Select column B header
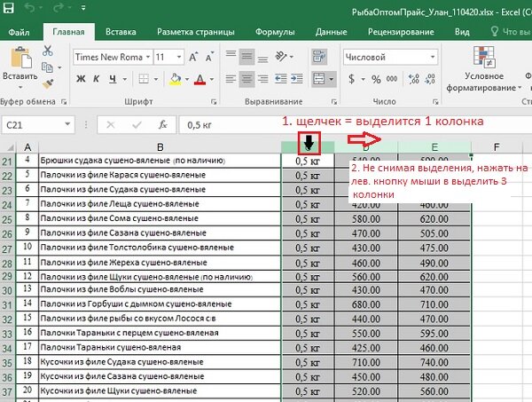This screenshot has width=532, height=402. 160,147
